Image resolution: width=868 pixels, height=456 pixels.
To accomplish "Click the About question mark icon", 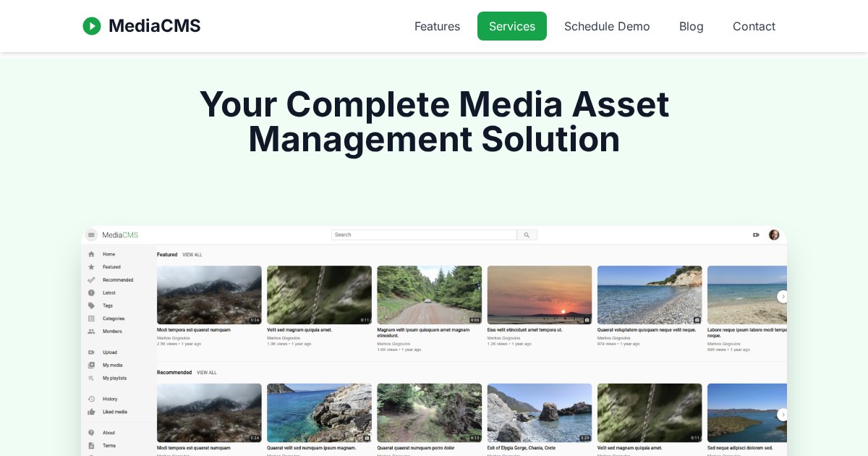I will (x=91, y=433).
